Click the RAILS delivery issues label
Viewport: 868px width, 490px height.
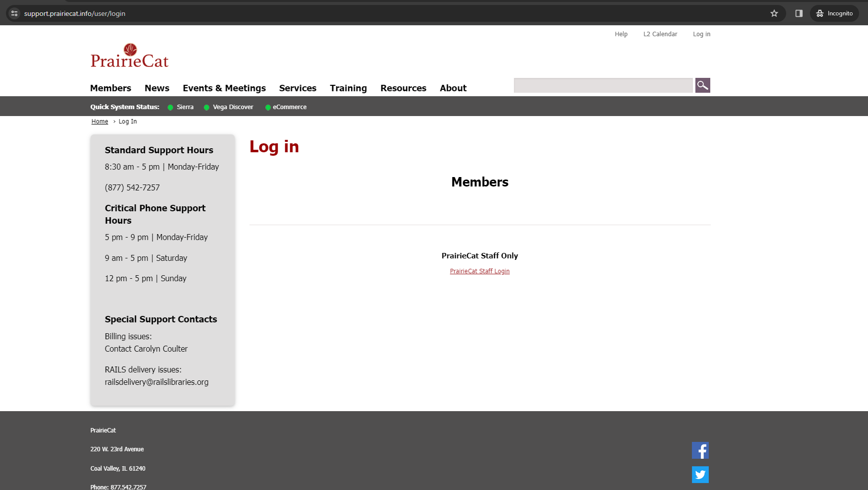click(143, 369)
